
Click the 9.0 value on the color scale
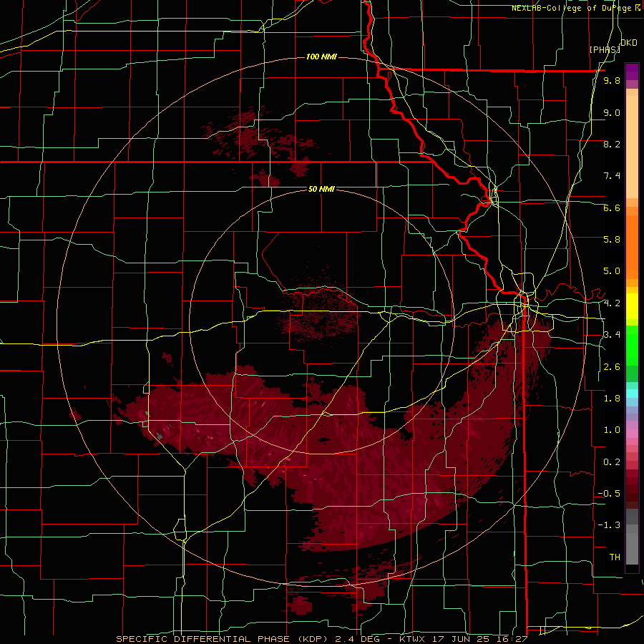pyautogui.click(x=612, y=112)
